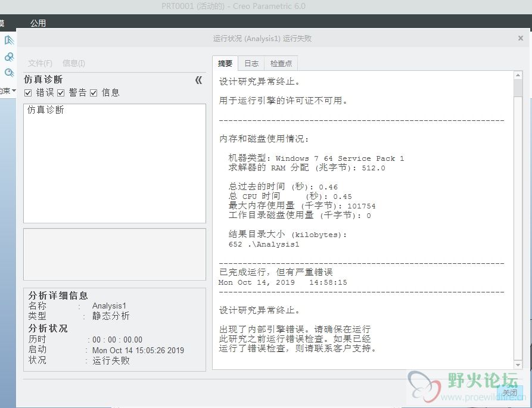
Task: Click the timestamp Mon Oct 14 15:05:26 2019
Action: tap(138, 350)
